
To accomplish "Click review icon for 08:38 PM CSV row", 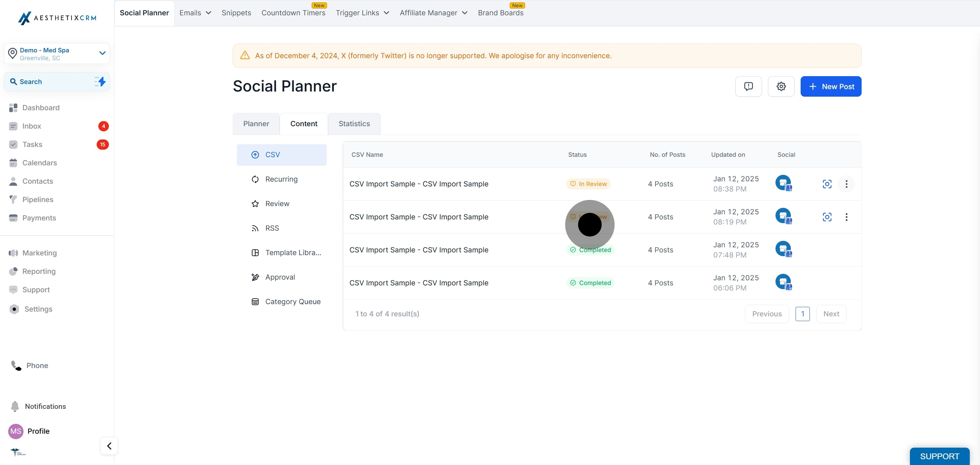I will click(x=827, y=184).
